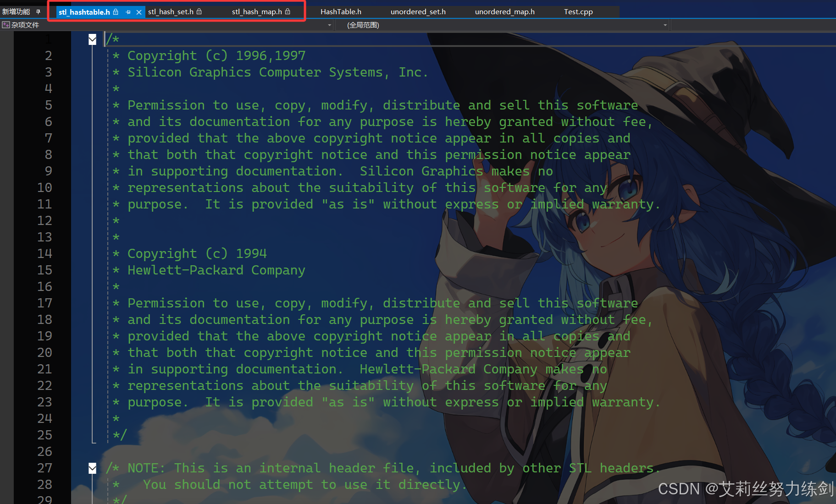Open the unordered_map.h tab
This screenshot has width=836, height=504.
coord(504,12)
